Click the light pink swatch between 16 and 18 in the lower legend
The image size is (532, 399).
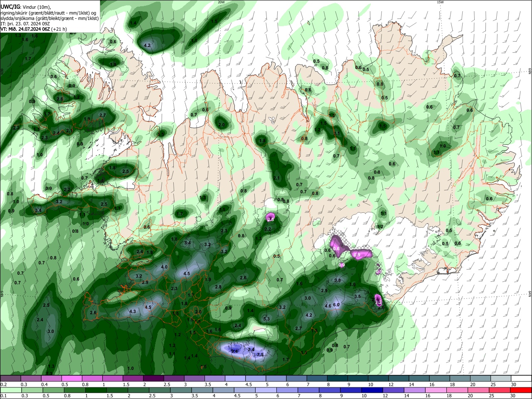(436, 390)
